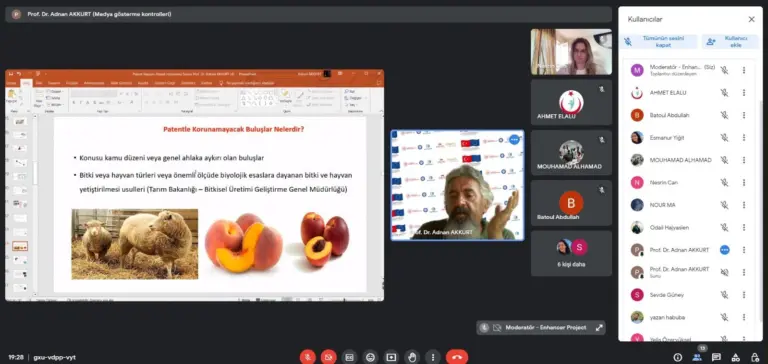Open the three-dot menu for Odail Hajyasien
The width and height of the screenshot is (768, 364).
tap(744, 227)
